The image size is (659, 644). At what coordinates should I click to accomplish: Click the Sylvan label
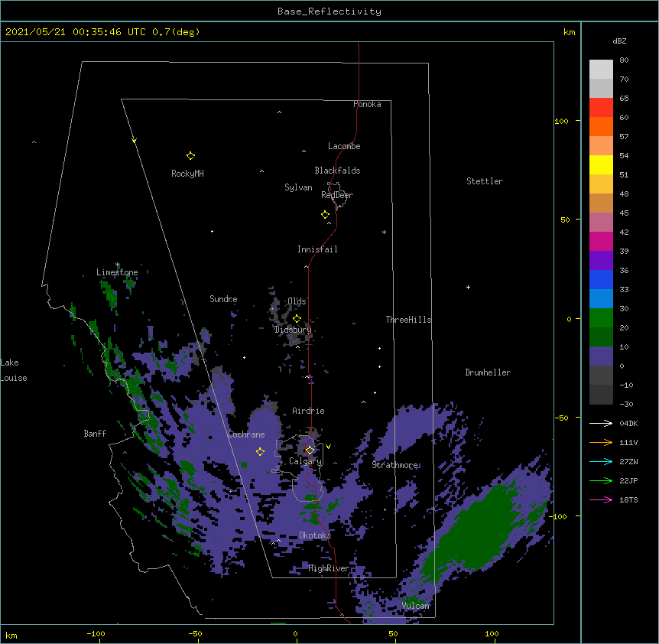tap(298, 187)
